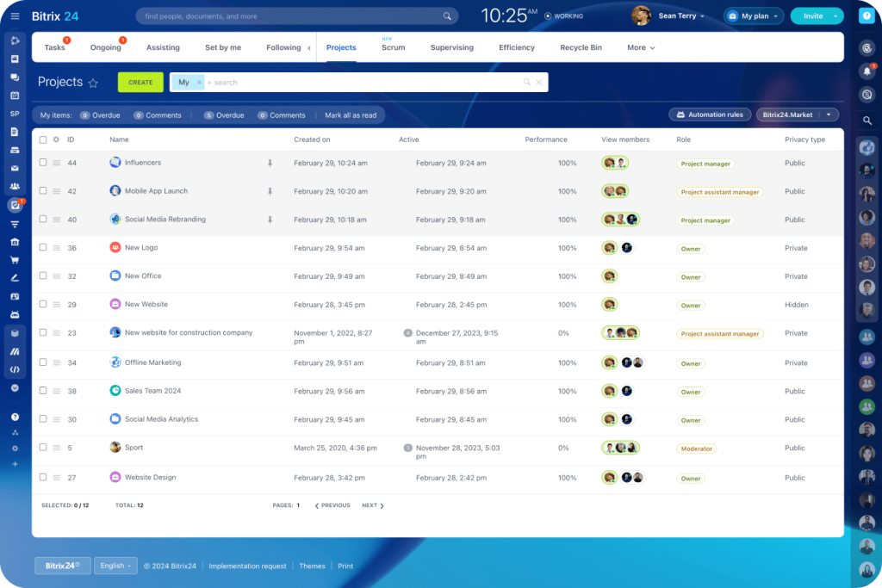Viewport: 882px width, 588px height.
Task: Switch to the Scrum tab
Action: pos(393,47)
